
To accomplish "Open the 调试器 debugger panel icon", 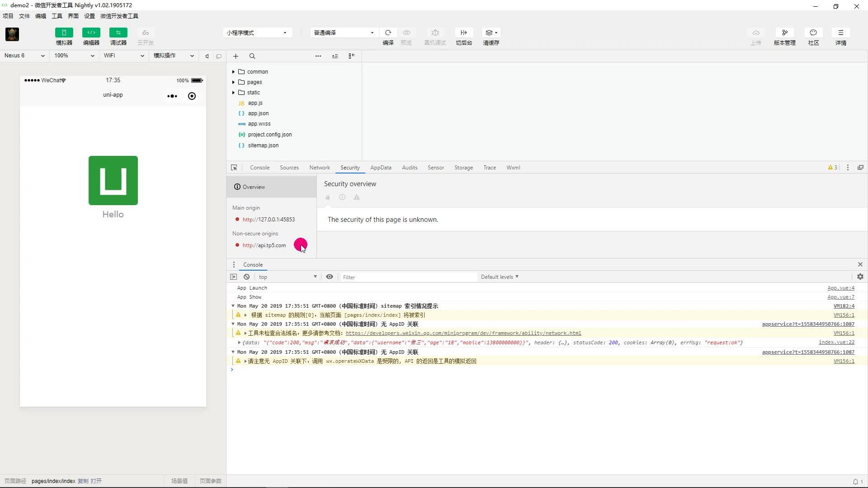I will point(118,33).
